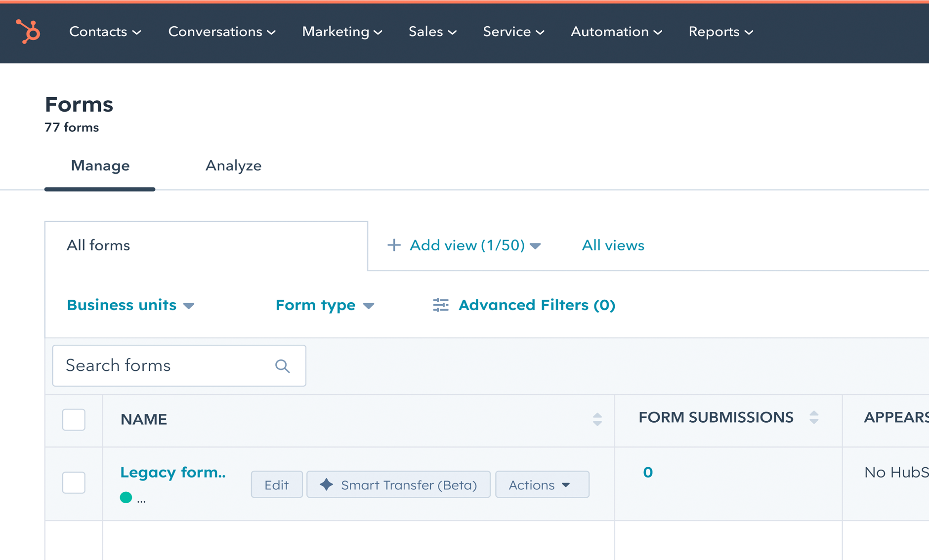This screenshot has height=560, width=929.
Task: Click the green status dot under Legacy form
Action: (126, 497)
